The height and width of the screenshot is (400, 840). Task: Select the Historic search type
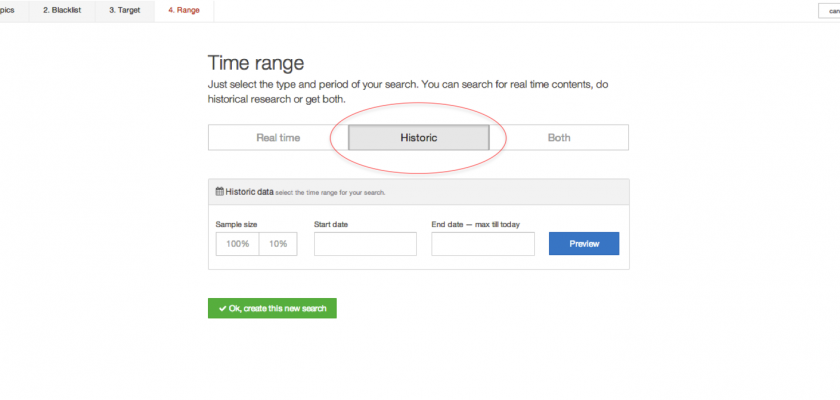418,138
